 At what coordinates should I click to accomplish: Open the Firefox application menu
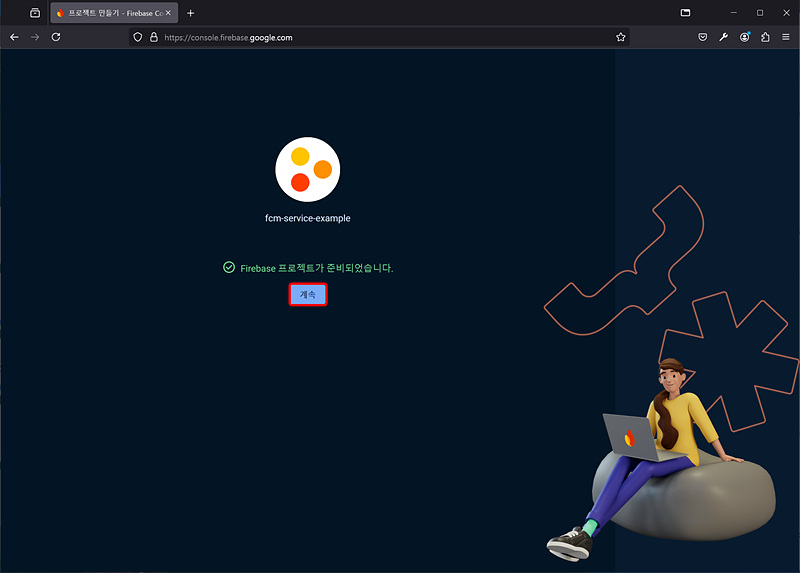point(786,37)
